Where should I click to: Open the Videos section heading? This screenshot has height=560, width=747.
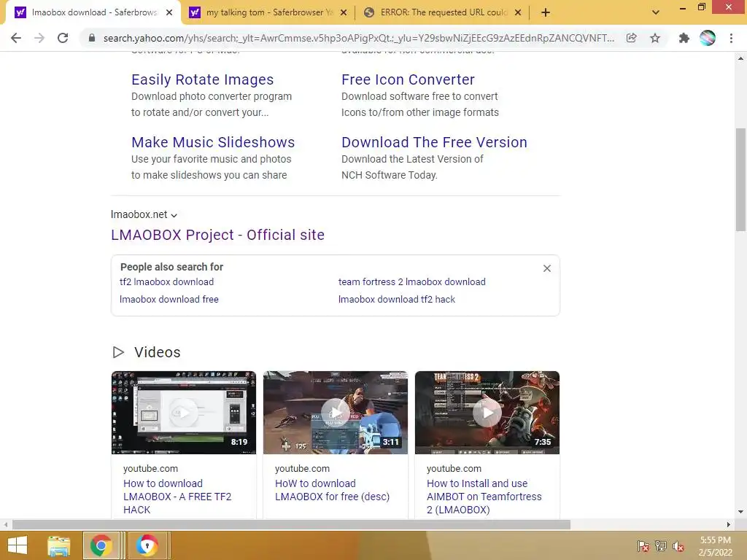point(158,352)
